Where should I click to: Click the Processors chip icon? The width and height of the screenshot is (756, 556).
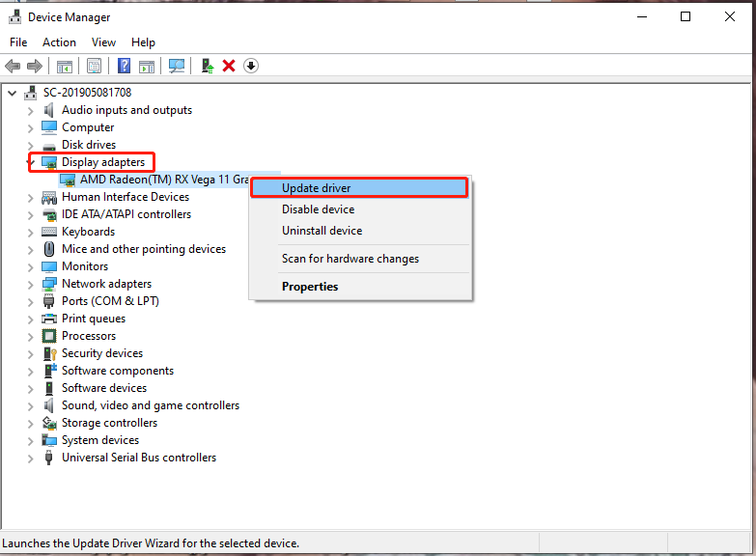[49, 336]
